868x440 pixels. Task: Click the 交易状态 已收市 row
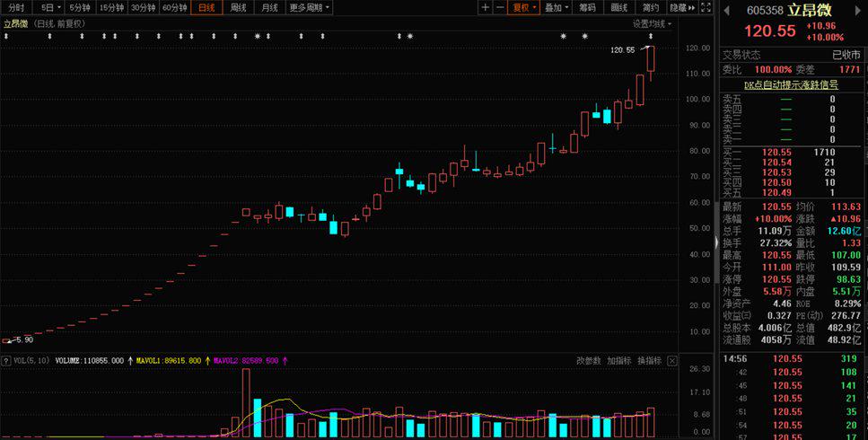click(x=793, y=55)
